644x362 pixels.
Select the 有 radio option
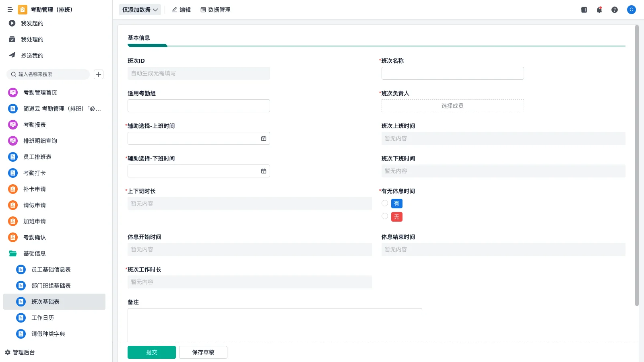pyautogui.click(x=385, y=204)
